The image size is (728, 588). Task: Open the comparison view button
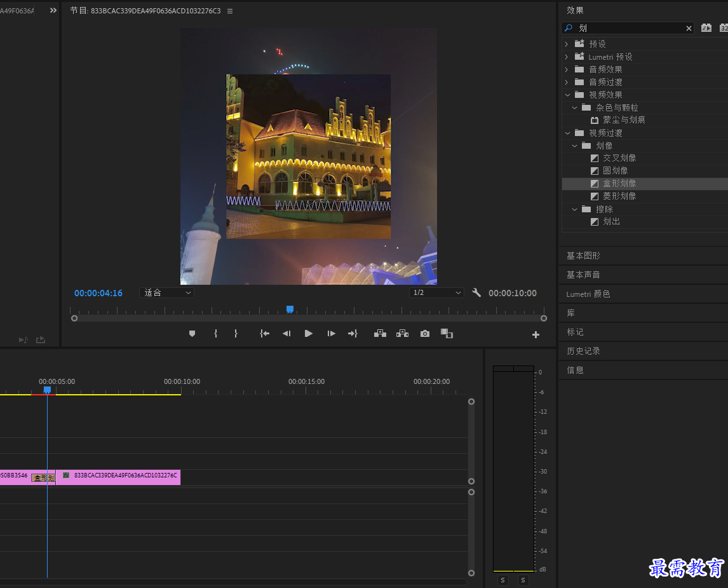click(447, 334)
